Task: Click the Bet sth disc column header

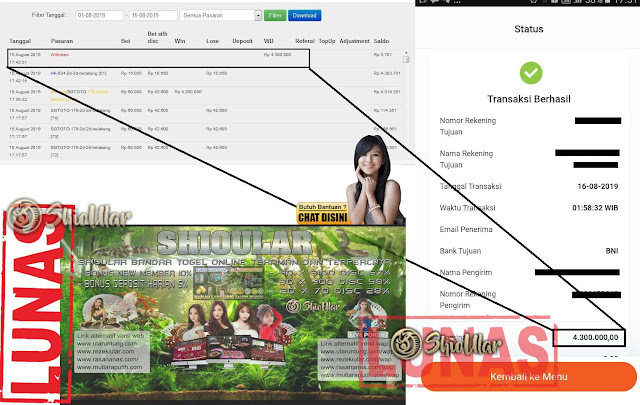Action: 157,37
